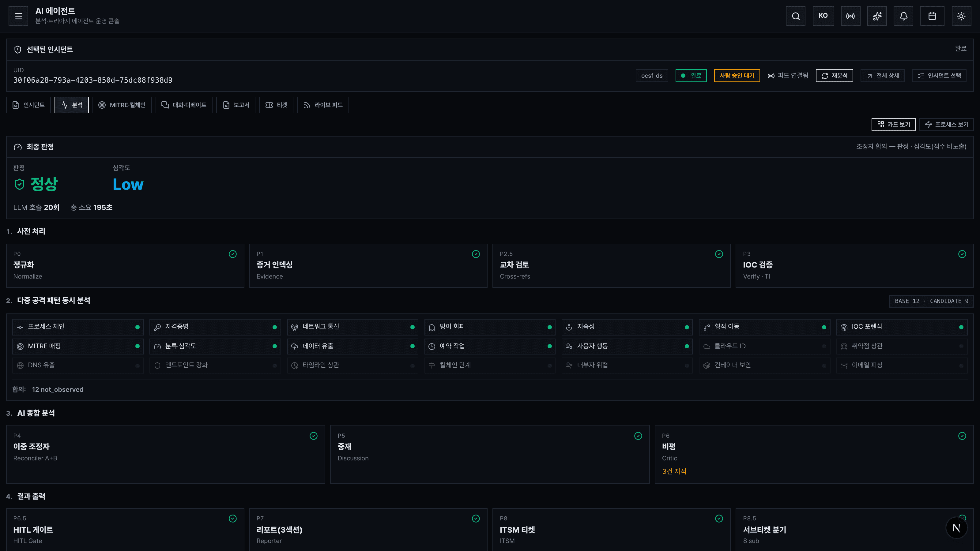The image size is (980, 551).
Task: Open the 인시던트 선택 list
Action: (x=939, y=76)
